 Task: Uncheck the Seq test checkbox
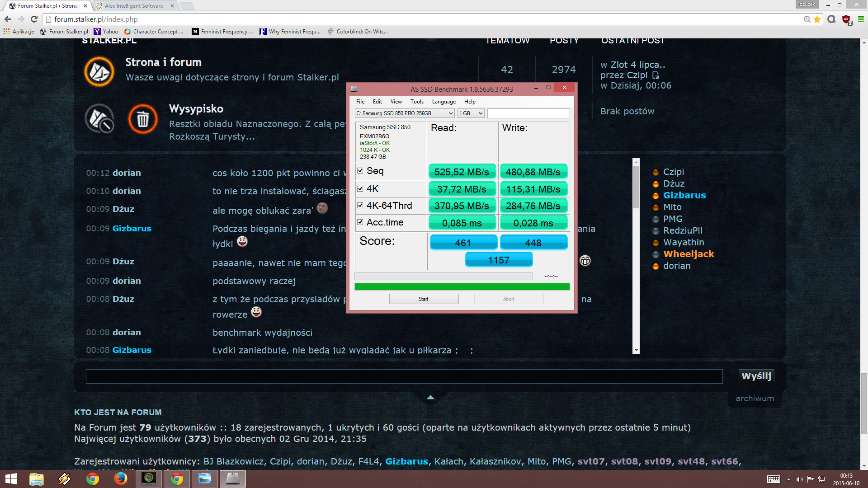pyautogui.click(x=360, y=171)
